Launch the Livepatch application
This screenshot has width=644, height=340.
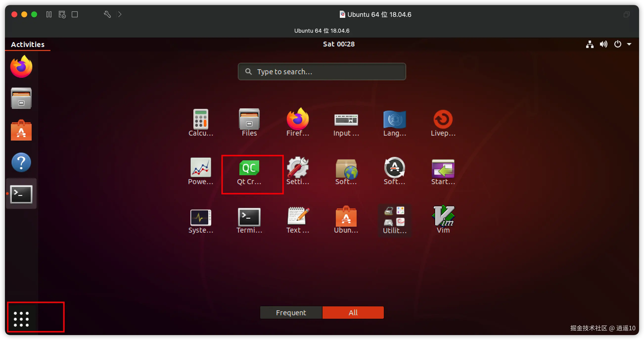pos(443,120)
